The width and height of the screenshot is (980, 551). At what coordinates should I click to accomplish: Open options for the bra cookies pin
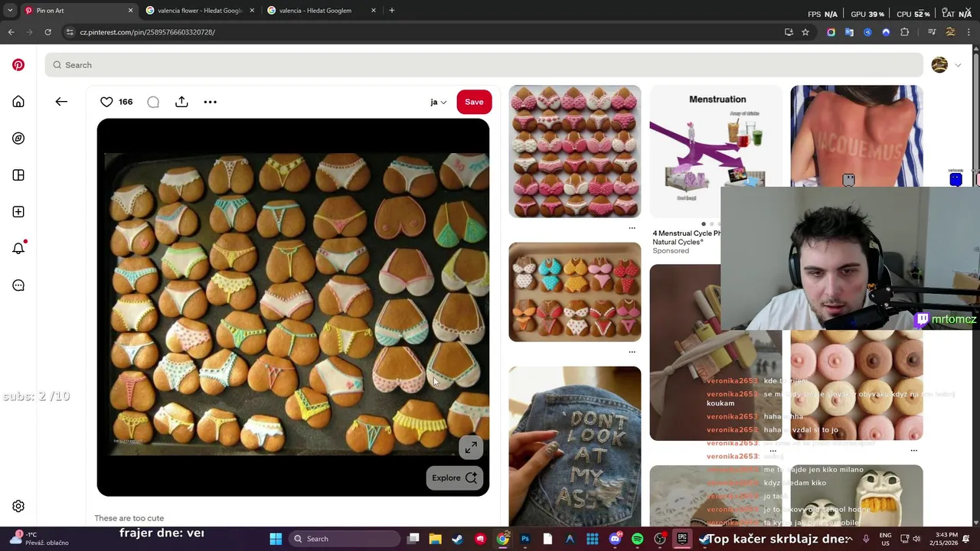coord(632,228)
